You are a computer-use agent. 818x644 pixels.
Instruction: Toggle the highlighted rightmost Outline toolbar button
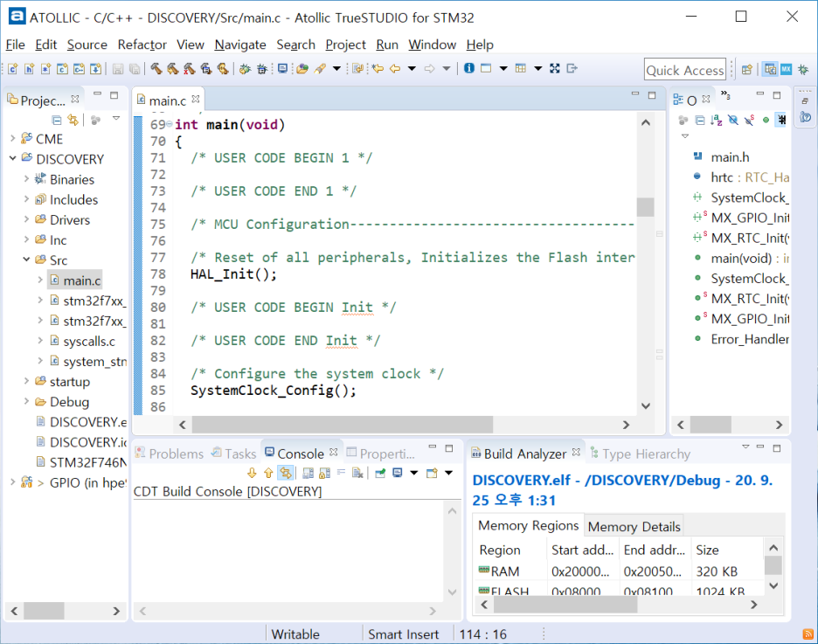[x=781, y=121]
